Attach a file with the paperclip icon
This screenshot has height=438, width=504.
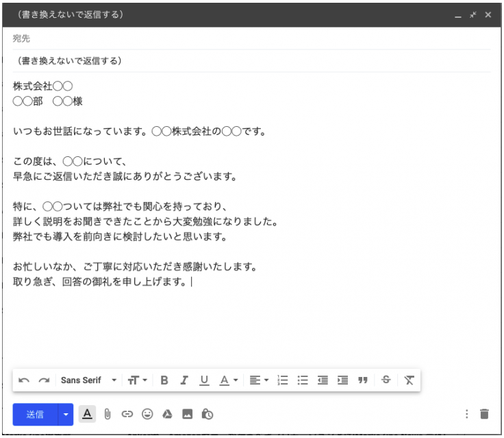[107, 413]
